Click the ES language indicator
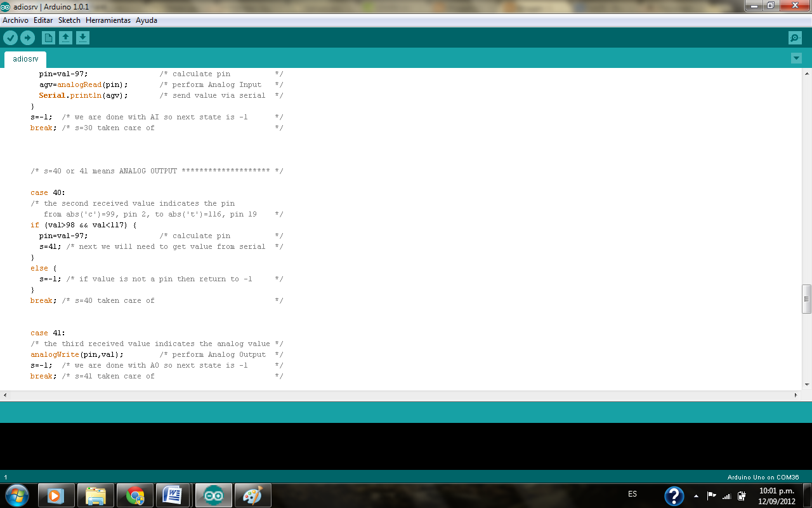This screenshot has height=508, width=812. [632, 494]
